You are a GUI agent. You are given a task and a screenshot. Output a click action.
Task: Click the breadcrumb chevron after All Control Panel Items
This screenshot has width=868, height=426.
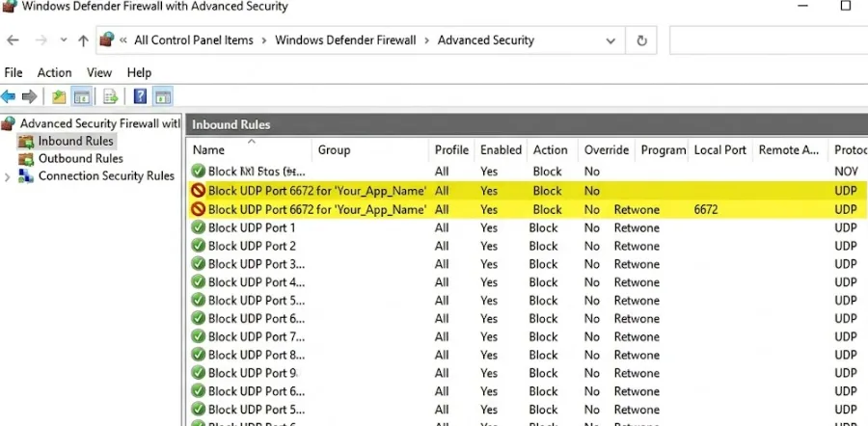264,40
